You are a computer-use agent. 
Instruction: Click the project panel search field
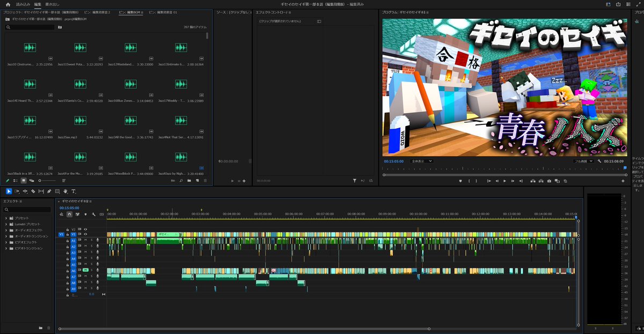[30, 27]
